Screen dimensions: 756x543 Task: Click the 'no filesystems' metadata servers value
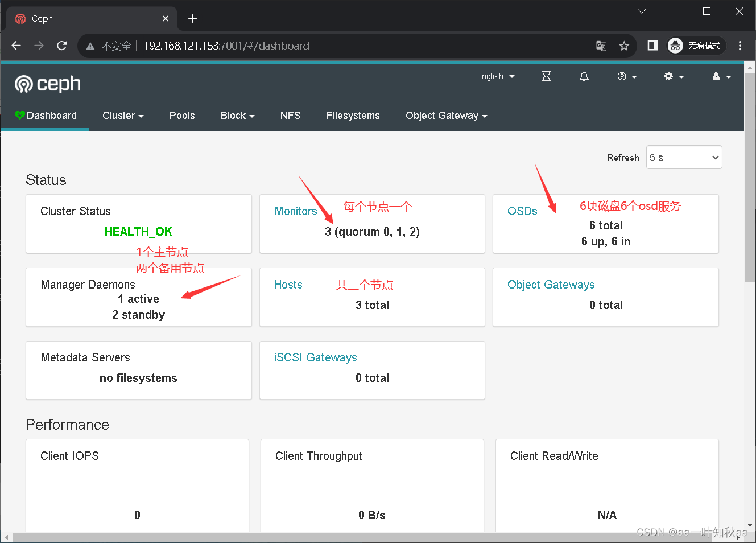click(x=138, y=378)
